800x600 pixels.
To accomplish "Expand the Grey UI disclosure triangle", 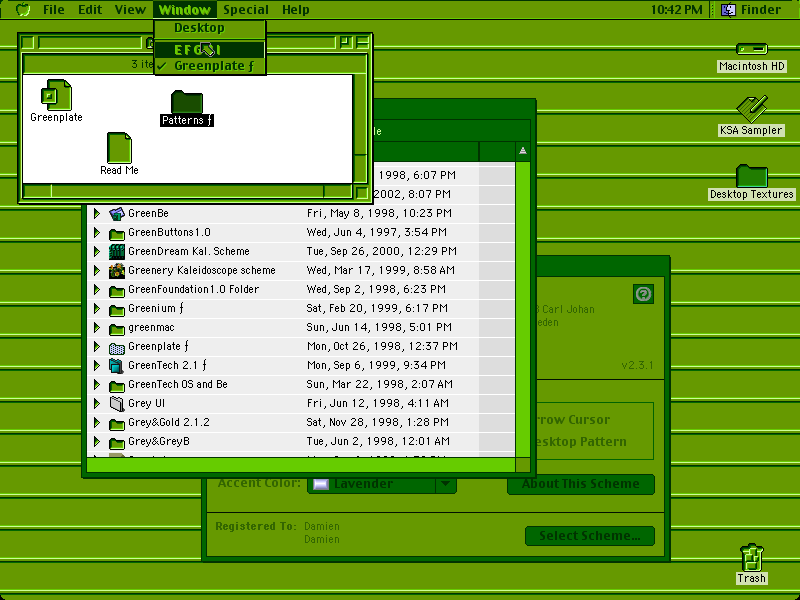I will coord(96,404).
